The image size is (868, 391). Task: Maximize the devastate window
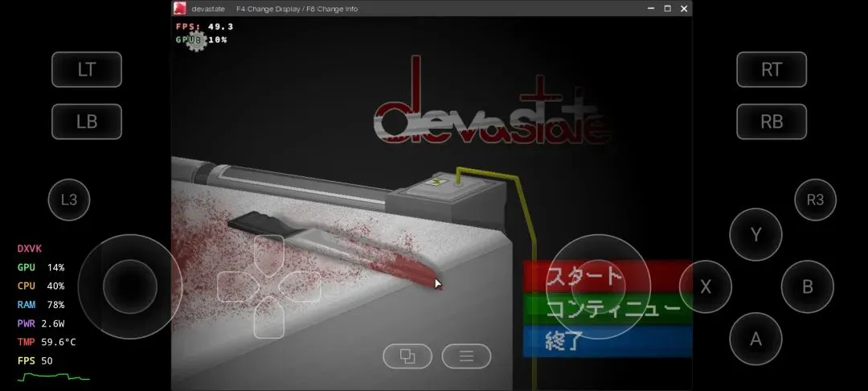coord(668,8)
